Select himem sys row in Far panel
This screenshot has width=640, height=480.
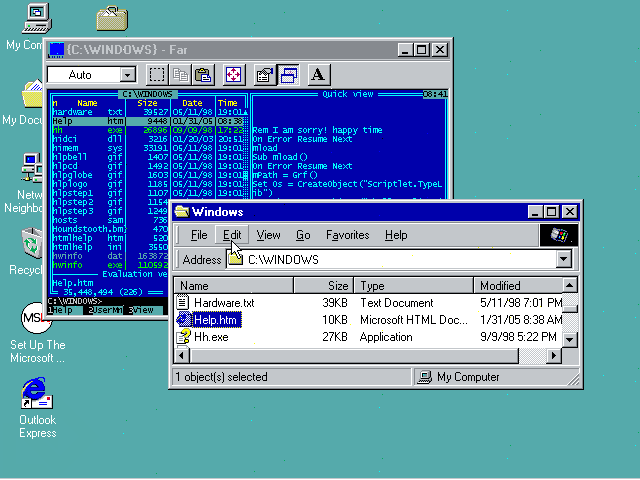coord(150,148)
